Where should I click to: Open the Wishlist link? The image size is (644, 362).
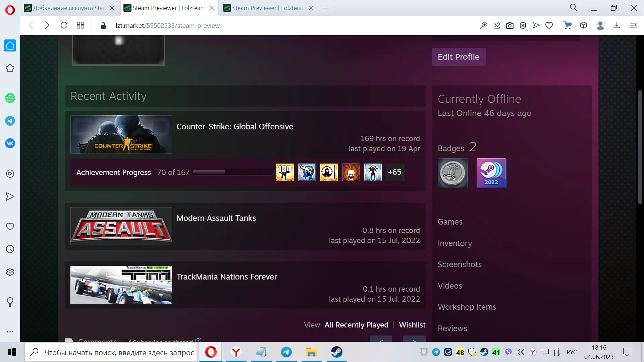click(412, 325)
